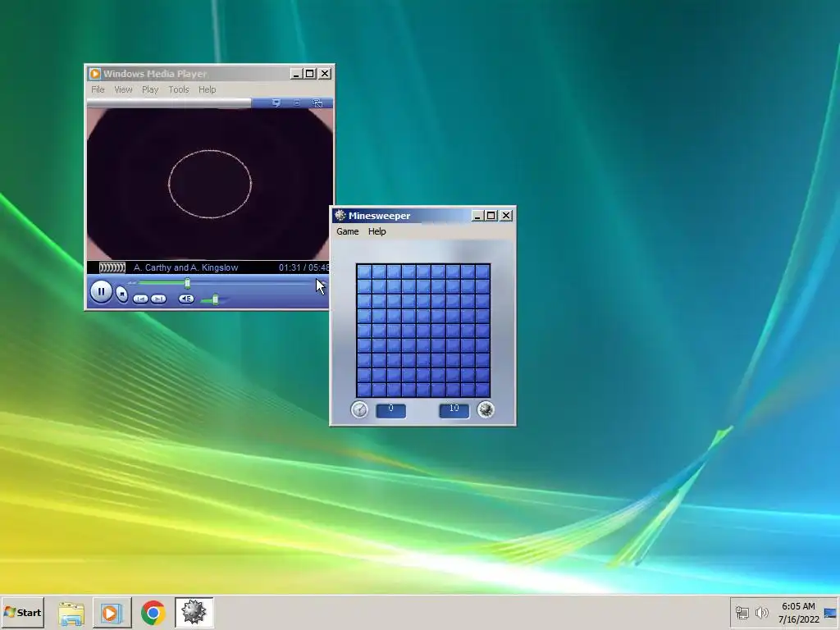Open the Start menu

coord(22,612)
